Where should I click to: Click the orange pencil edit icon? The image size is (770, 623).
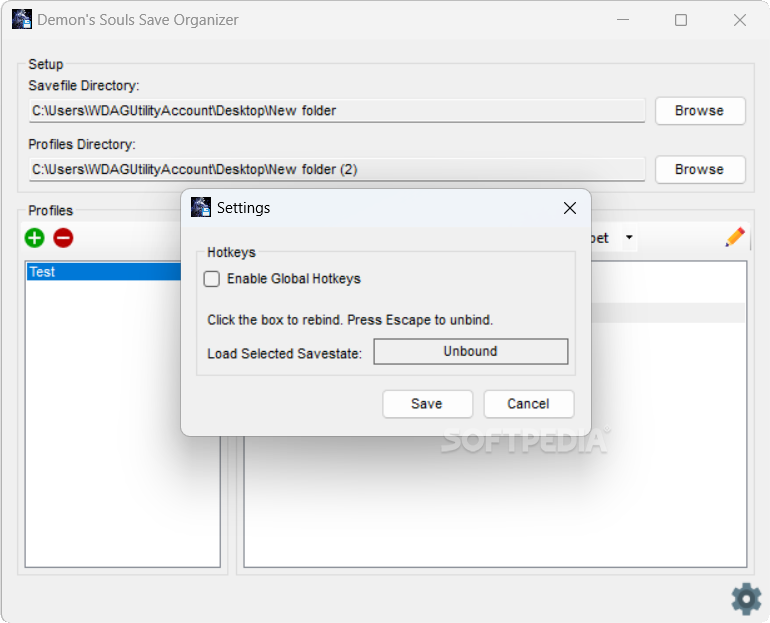click(735, 237)
